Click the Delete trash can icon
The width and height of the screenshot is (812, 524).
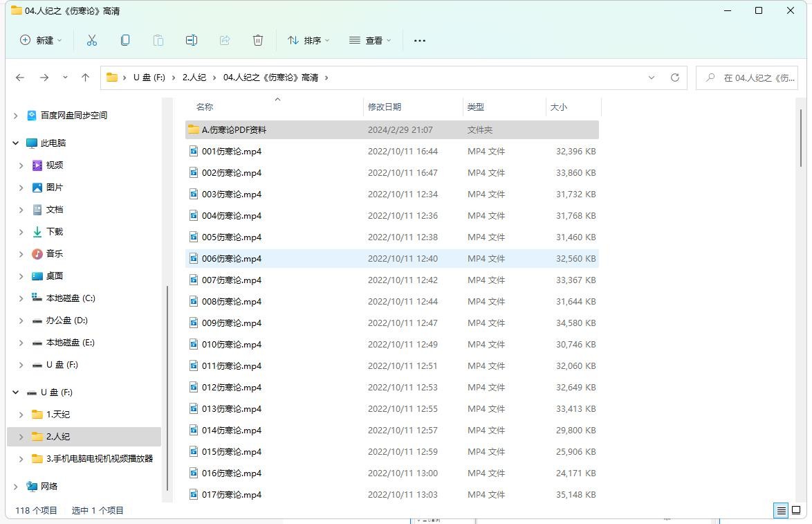tap(258, 40)
